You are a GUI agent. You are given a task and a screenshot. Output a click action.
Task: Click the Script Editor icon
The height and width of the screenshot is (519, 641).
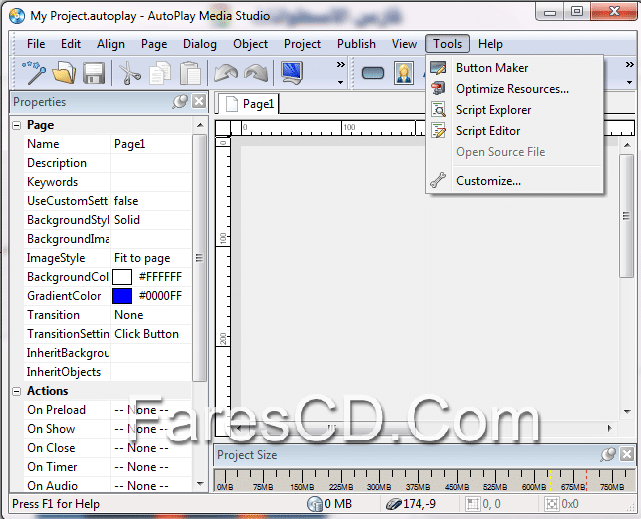pyautogui.click(x=438, y=131)
